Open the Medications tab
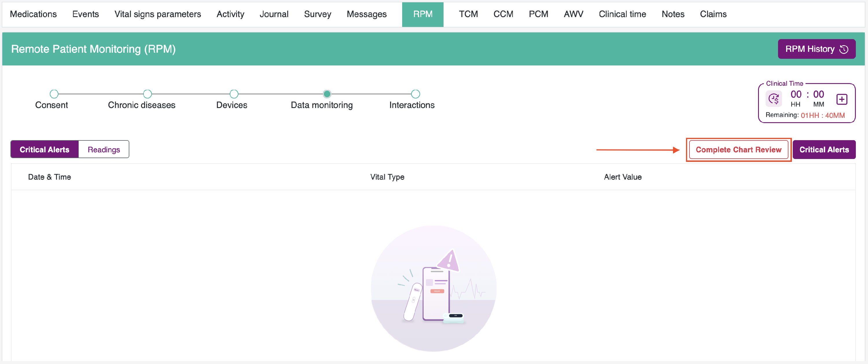This screenshot has width=868, height=364. click(33, 14)
